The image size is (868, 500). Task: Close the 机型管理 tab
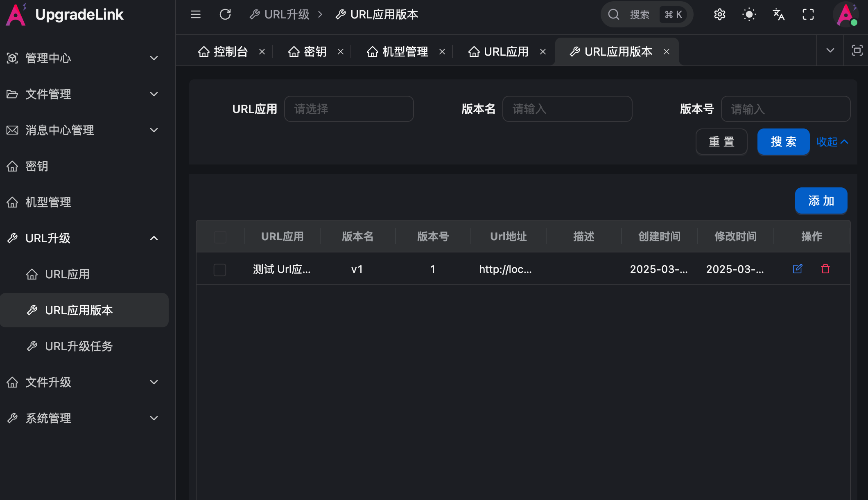click(x=442, y=52)
